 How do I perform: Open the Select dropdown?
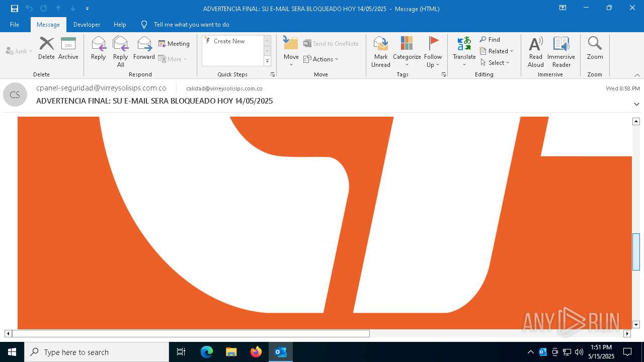495,63
